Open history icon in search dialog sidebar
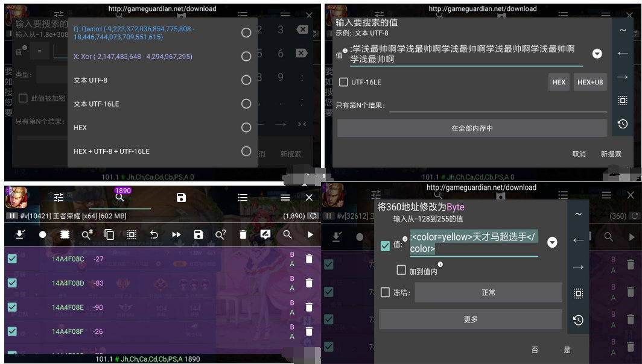Image resolution: width=642 pixels, height=364 pixels. 623,124
